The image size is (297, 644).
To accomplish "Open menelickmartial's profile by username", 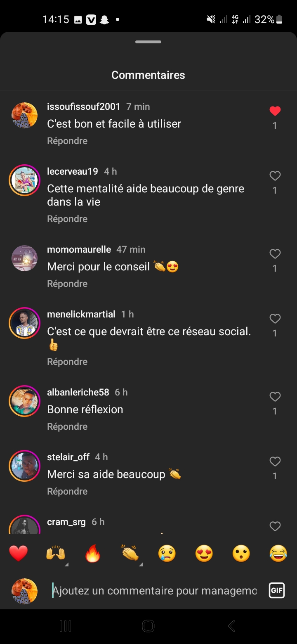I will 81,314.
